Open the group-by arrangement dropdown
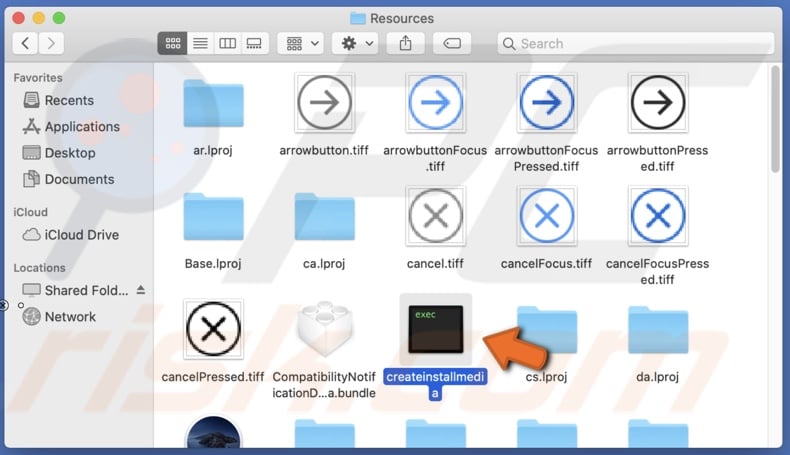Viewport: 790px width, 455px height. pos(301,43)
